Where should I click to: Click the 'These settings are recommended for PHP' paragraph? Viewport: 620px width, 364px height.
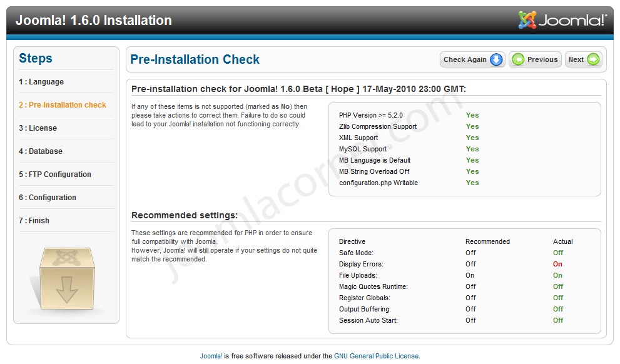click(x=224, y=246)
